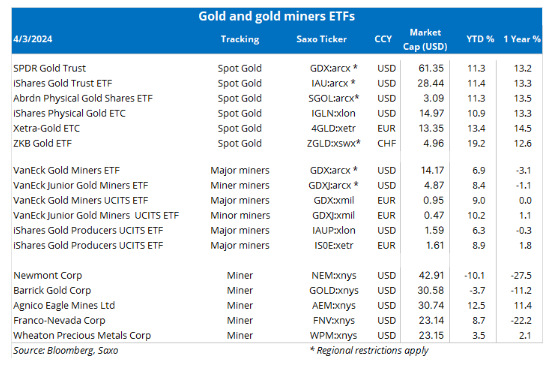Click the AEM:xnys ticker
The image size is (545, 367).
point(334,305)
